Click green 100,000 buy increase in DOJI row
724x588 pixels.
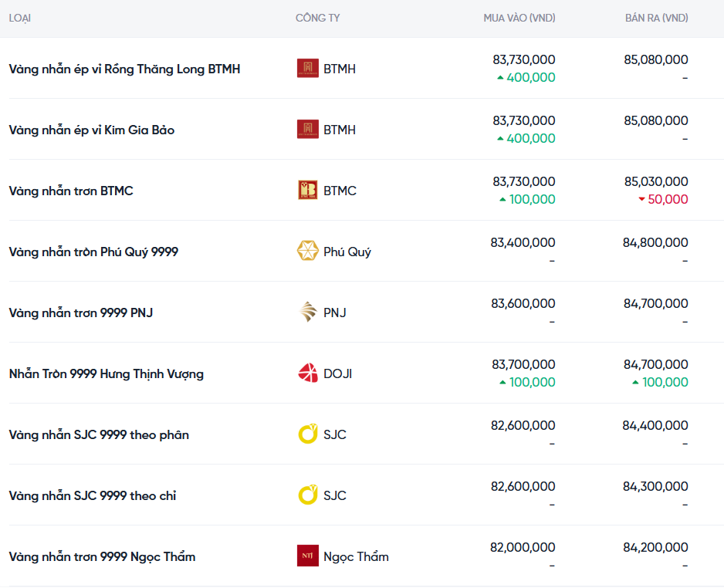528,382
